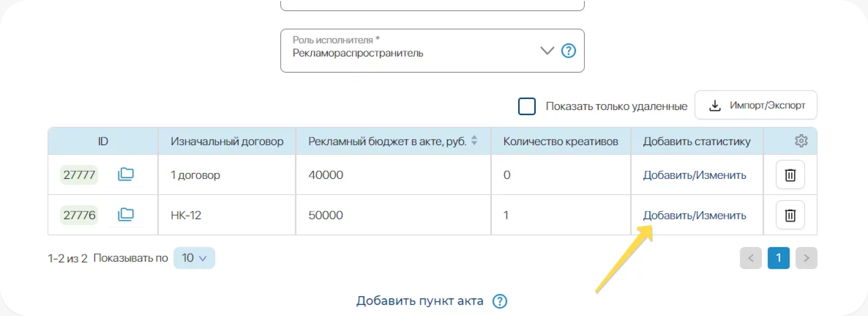
Task: Go to the previous page arrow
Action: click(751, 258)
